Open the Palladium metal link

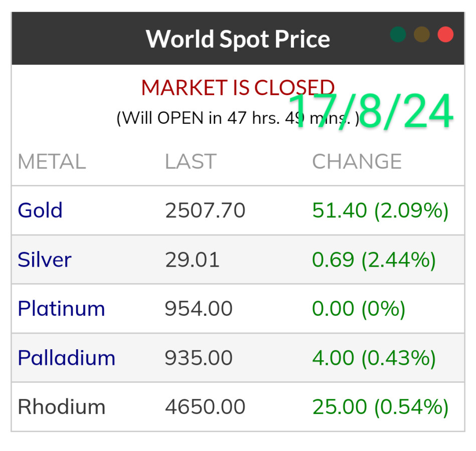[x=67, y=358]
